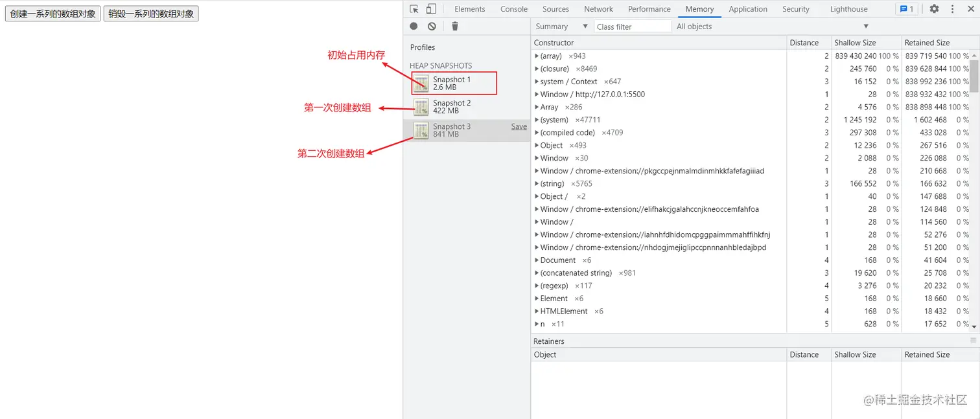Screen dimensions: 980x419
Task: Open the All objects filter dropdown
Action: point(772,27)
